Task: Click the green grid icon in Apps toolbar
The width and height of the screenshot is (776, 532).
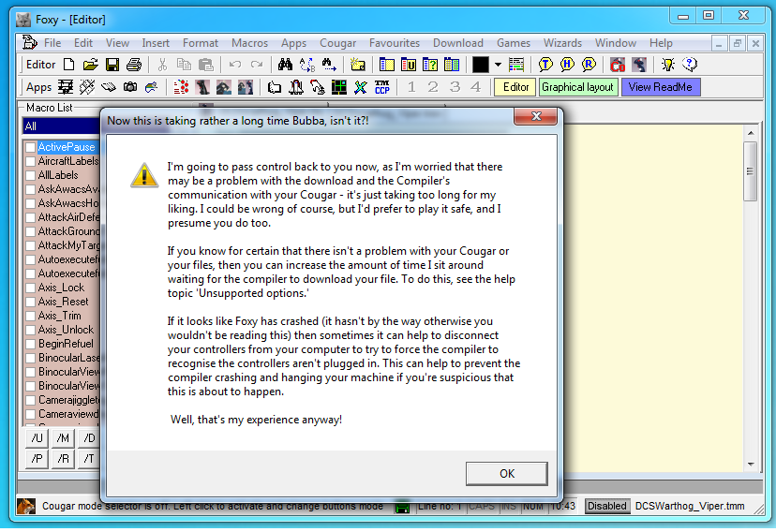Action: pos(339,87)
